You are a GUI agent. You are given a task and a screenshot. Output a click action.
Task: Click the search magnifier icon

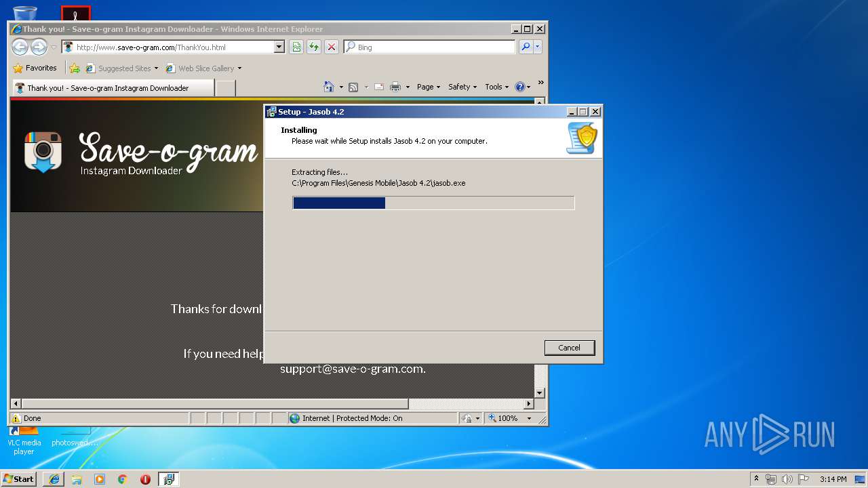(x=525, y=47)
